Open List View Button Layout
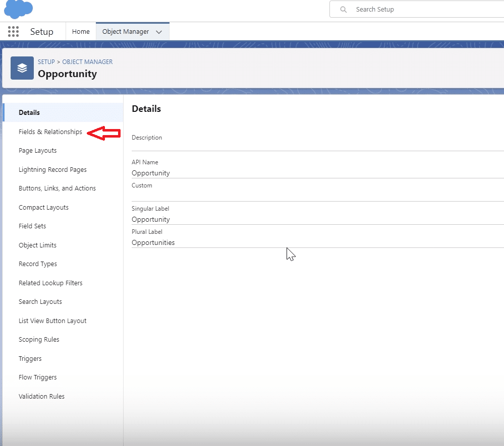The height and width of the screenshot is (446, 504). (x=52, y=321)
